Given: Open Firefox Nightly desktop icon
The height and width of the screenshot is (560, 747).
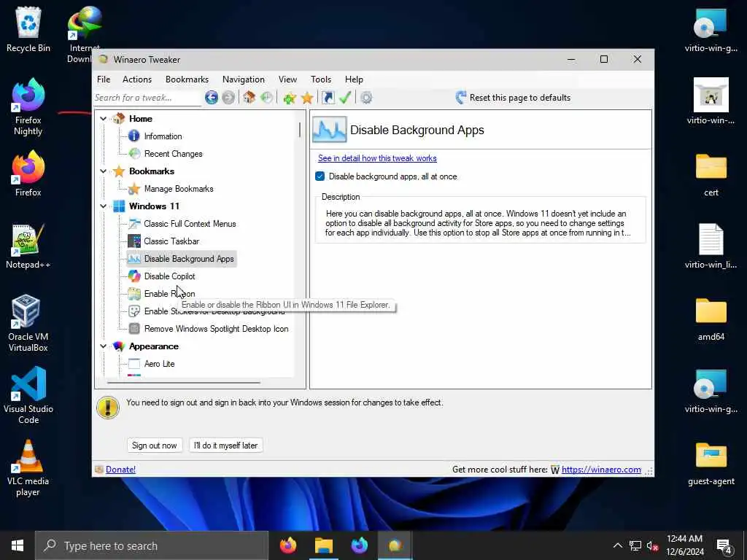Looking at the screenshot, I should (x=28, y=107).
